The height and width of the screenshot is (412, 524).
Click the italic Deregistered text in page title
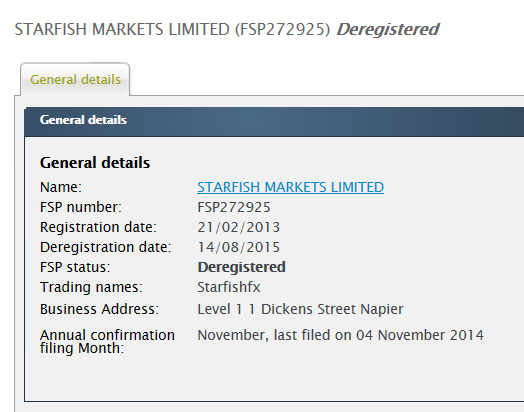click(x=388, y=29)
